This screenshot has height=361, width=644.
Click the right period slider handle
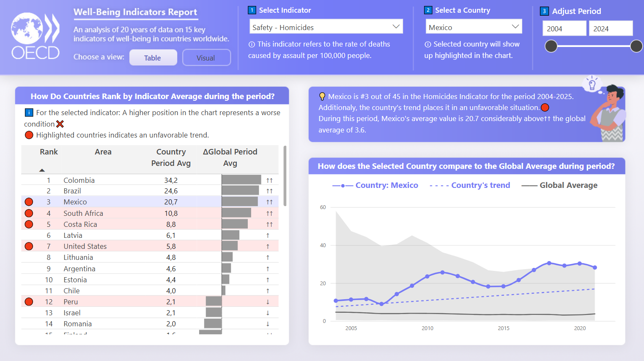pyautogui.click(x=636, y=46)
